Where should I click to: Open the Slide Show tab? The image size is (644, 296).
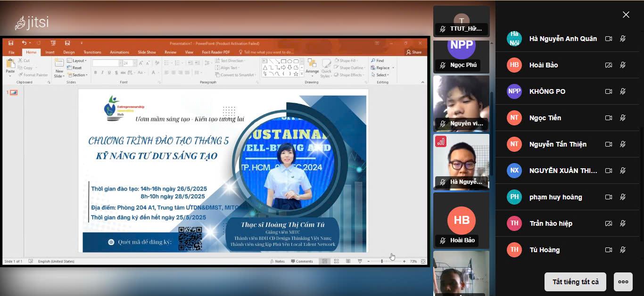click(x=147, y=52)
